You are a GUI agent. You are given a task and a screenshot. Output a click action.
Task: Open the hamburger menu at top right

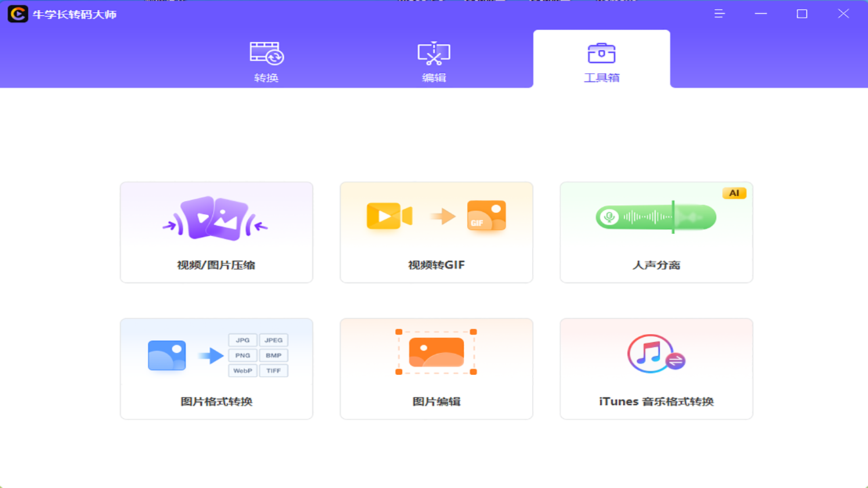[x=719, y=14]
